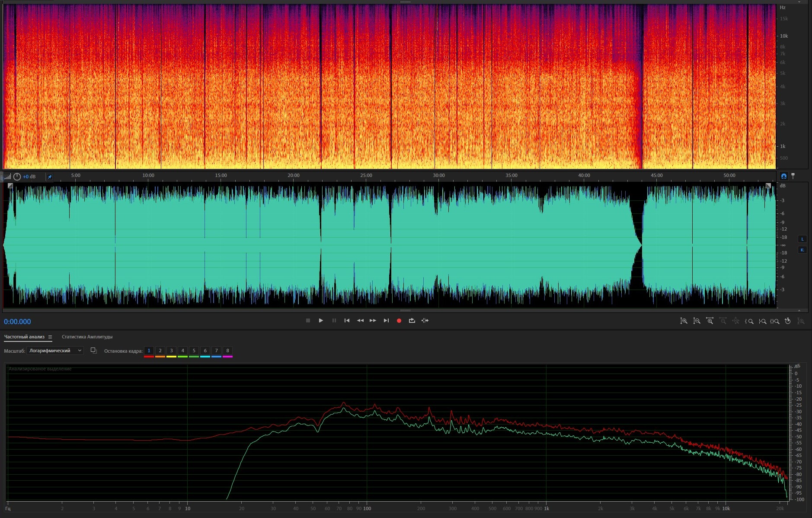Click the +0 dB volume knob
Screen dimensions: 812x518
[17, 177]
